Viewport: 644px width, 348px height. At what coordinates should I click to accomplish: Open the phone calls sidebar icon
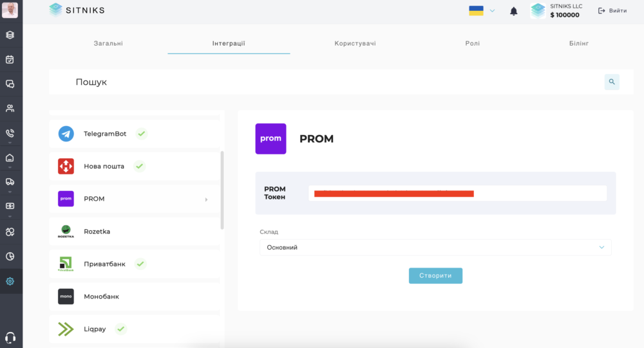pyautogui.click(x=10, y=133)
